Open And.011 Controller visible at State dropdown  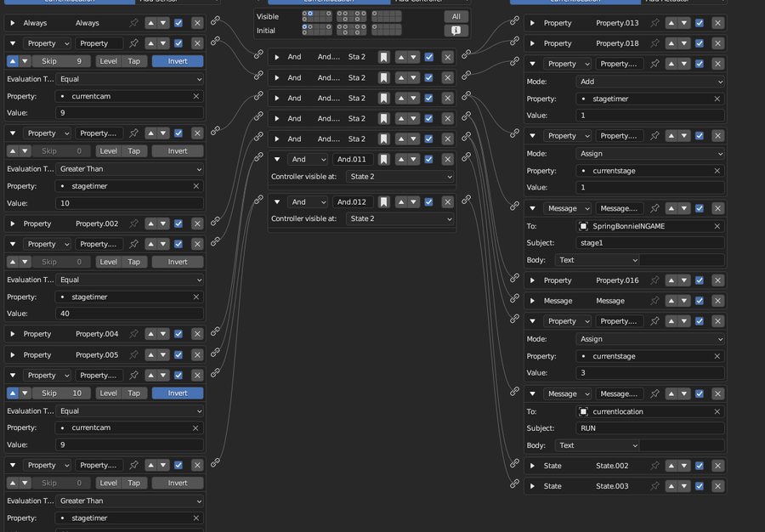[x=399, y=177]
